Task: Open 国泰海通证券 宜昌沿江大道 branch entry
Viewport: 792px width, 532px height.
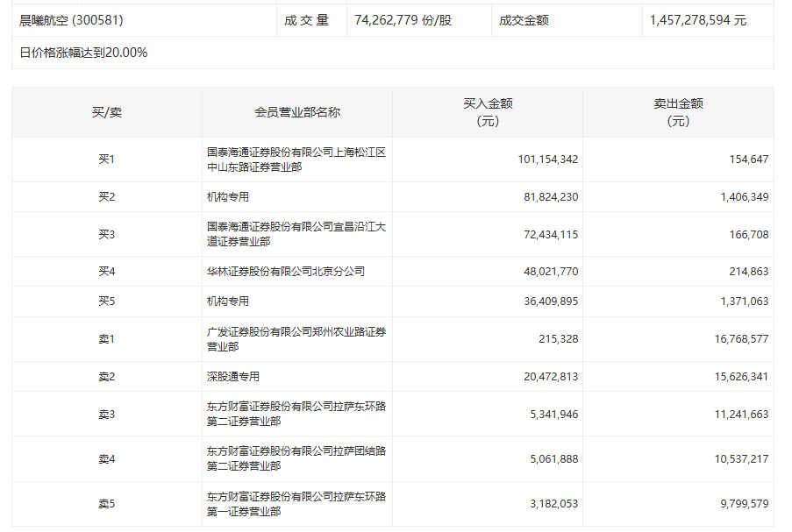Action: [296, 234]
